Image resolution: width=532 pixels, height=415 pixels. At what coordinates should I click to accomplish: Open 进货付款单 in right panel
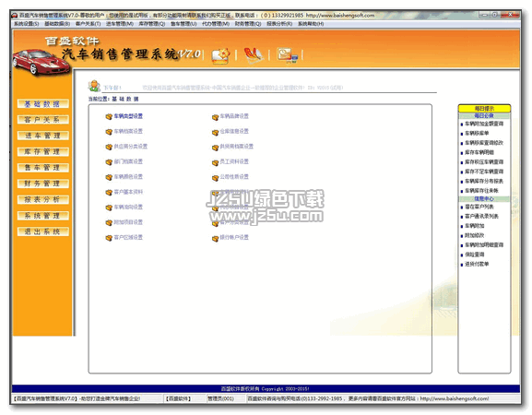[x=477, y=264]
